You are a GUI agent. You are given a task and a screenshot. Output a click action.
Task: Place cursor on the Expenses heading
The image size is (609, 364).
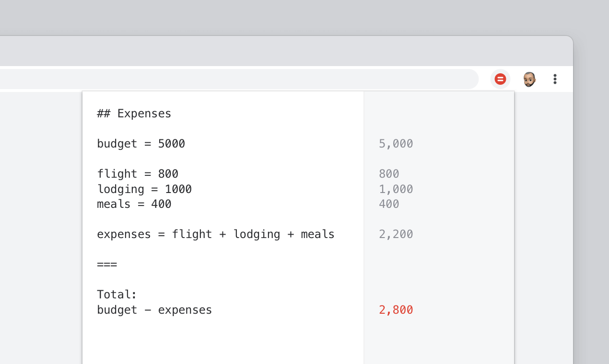pyautogui.click(x=134, y=114)
